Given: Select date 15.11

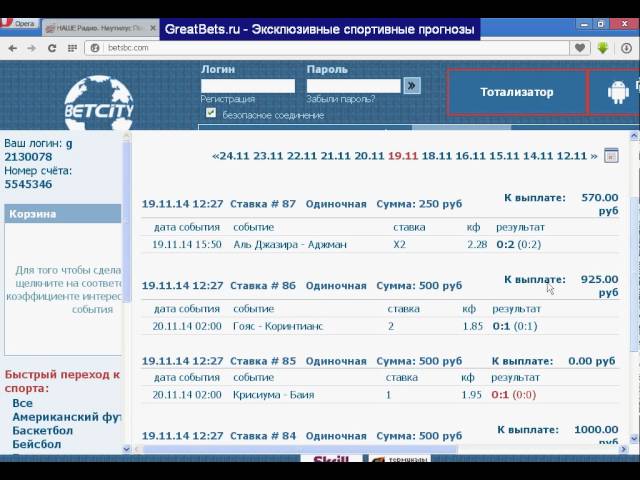Looking at the screenshot, I should [504, 156].
